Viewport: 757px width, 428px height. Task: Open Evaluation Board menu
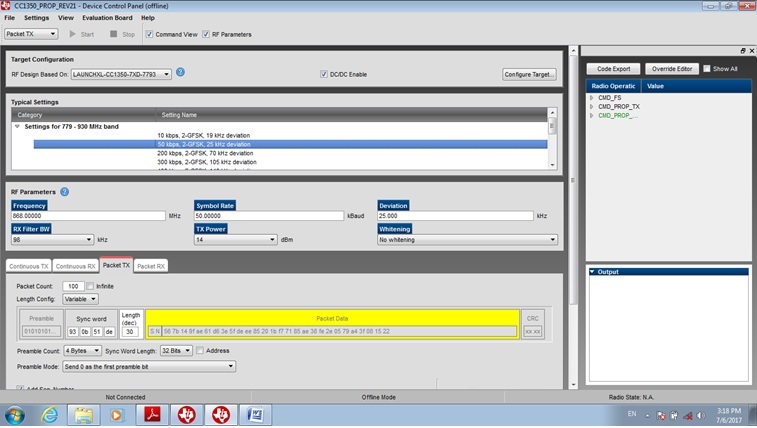107,18
